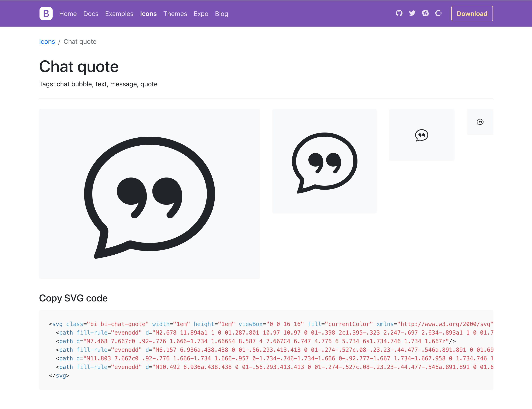Navigate to the Docs menu item
532x409 pixels.
[90, 14]
